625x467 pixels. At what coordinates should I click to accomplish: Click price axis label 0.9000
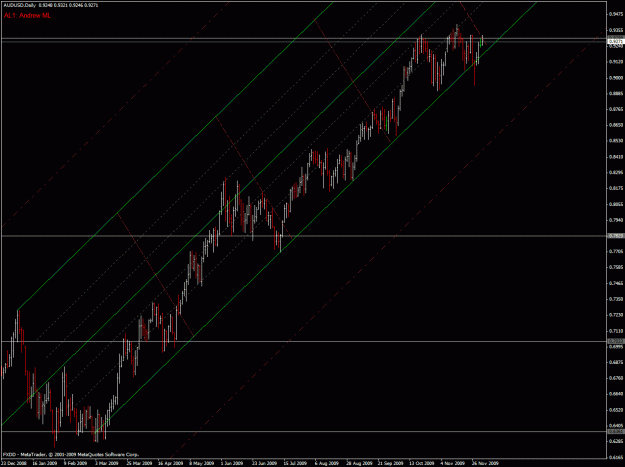click(x=616, y=78)
